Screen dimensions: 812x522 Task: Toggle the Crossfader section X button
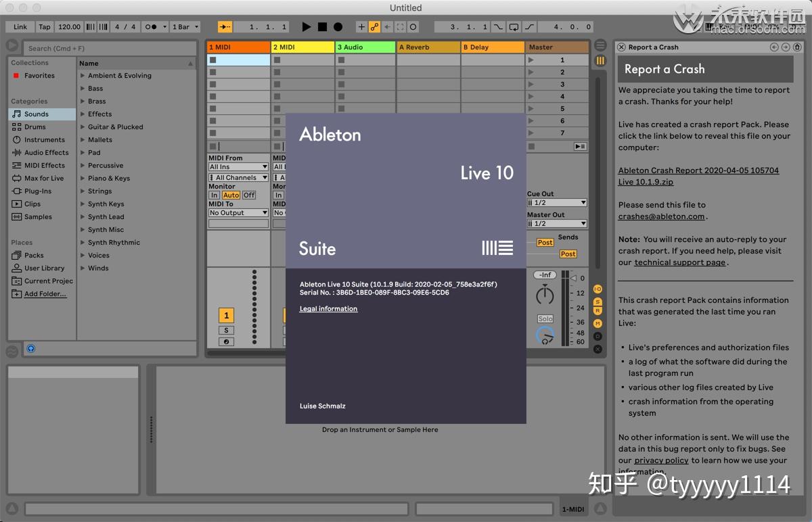click(597, 349)
